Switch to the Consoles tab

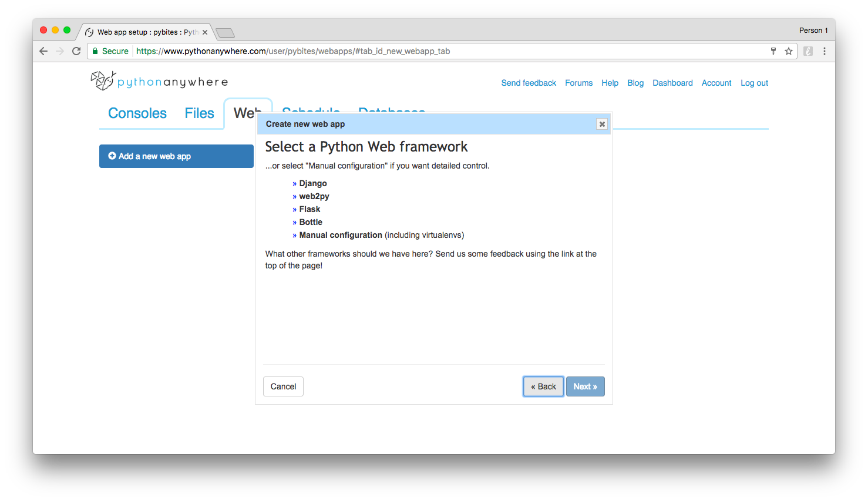137,113
